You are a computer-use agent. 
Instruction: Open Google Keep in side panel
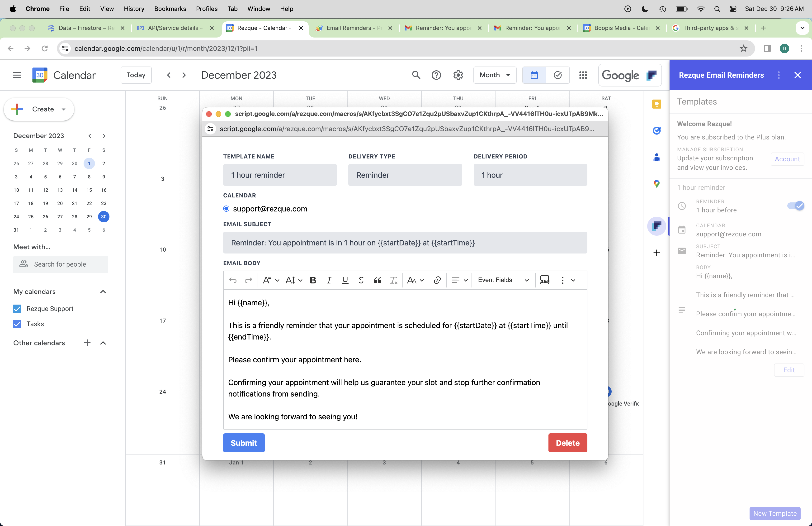tap(656, 104)
